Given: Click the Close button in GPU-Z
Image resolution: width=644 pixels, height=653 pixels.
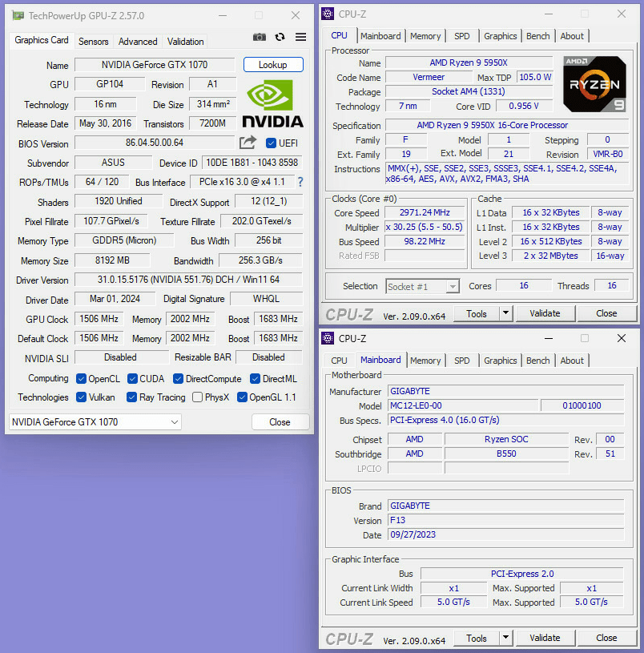Looking at the screenshot, I should tap(280, 422).
